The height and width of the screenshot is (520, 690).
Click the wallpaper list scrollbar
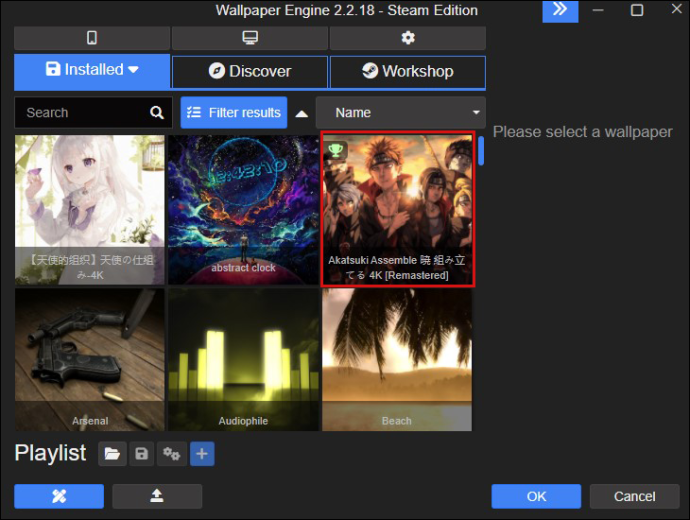(x=481, y=151)
